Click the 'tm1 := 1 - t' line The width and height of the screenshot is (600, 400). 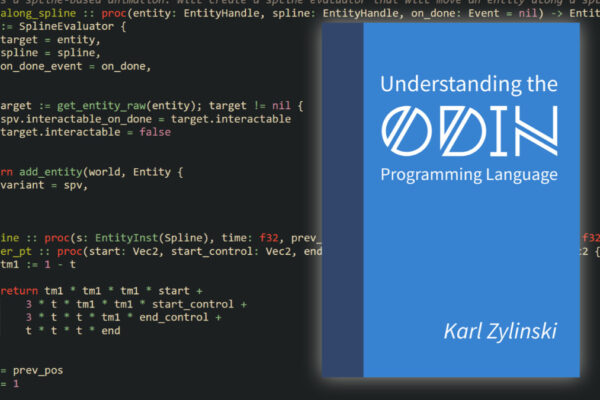(x=38, y=264)
